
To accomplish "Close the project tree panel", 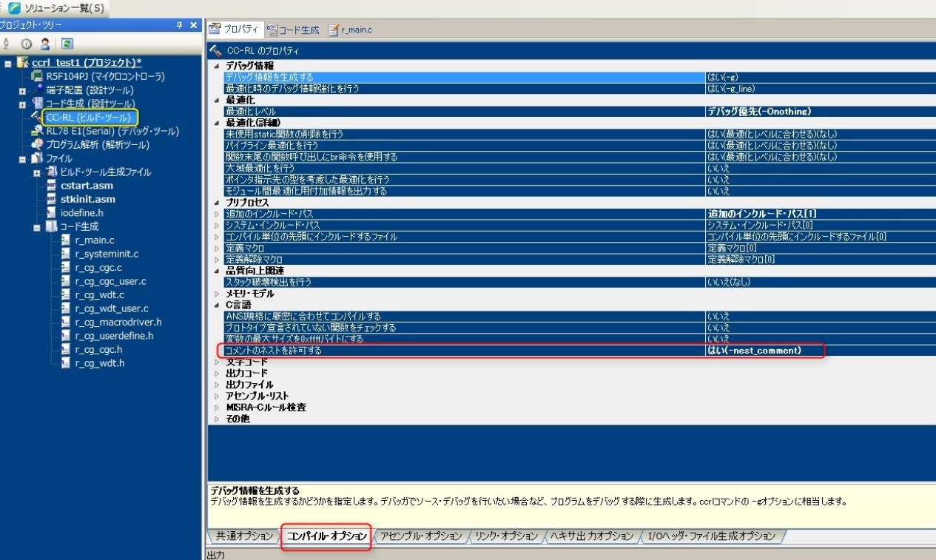I will coord(194,25).
